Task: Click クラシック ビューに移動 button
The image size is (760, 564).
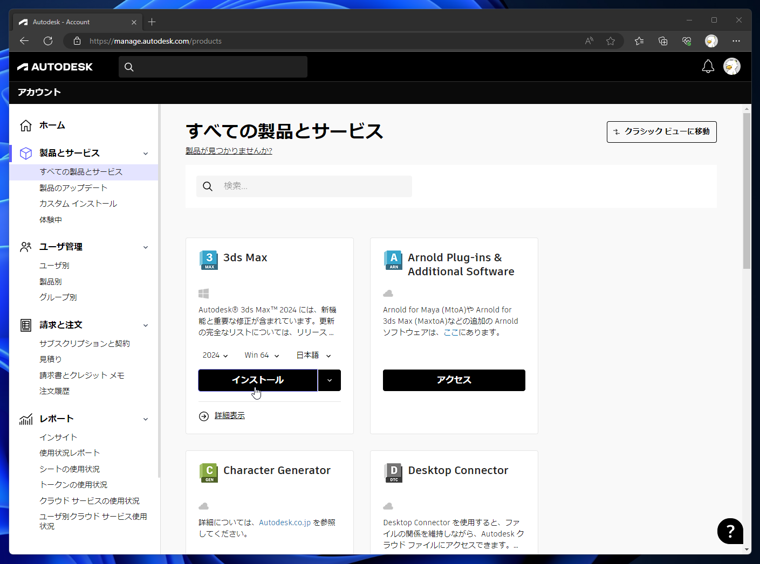Action: click(661, 132)
